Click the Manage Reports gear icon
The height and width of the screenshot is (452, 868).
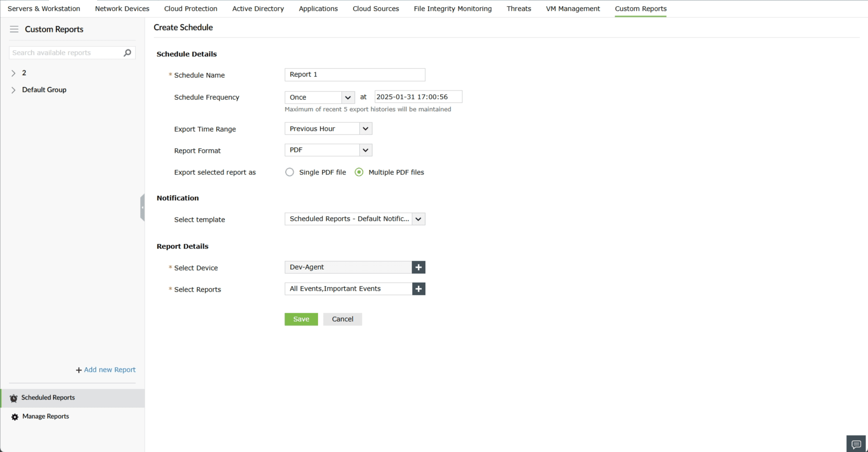[x=15, y=417]
